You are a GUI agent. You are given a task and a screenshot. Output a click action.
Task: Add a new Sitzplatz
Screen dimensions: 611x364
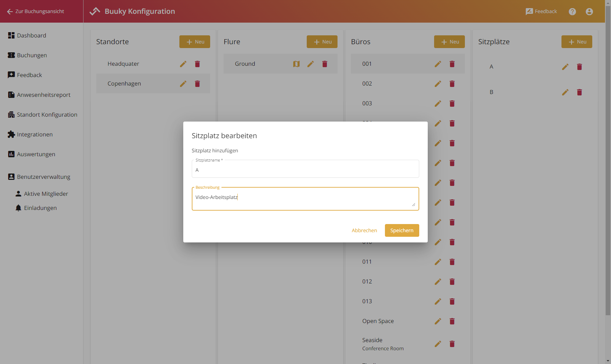pyautogui.click(x=577, y=42)
